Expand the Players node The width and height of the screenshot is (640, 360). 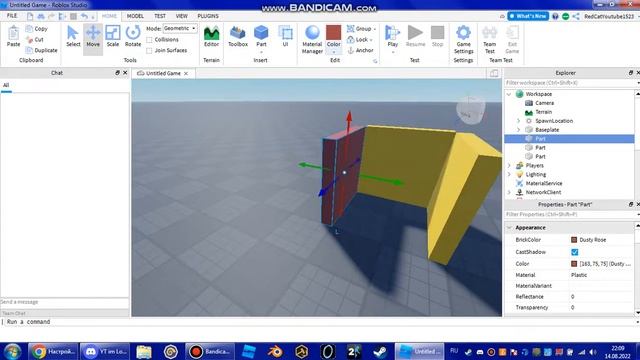(509, 166)
